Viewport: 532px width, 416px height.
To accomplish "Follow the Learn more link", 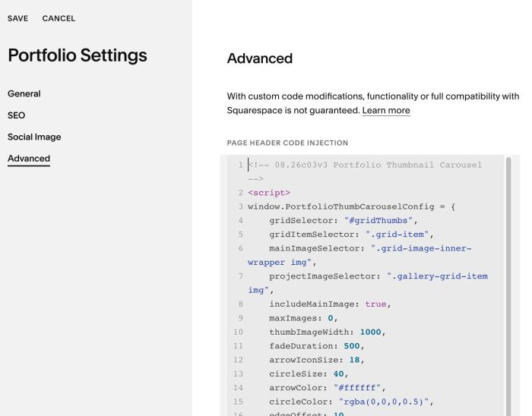I will click(386, 111).
